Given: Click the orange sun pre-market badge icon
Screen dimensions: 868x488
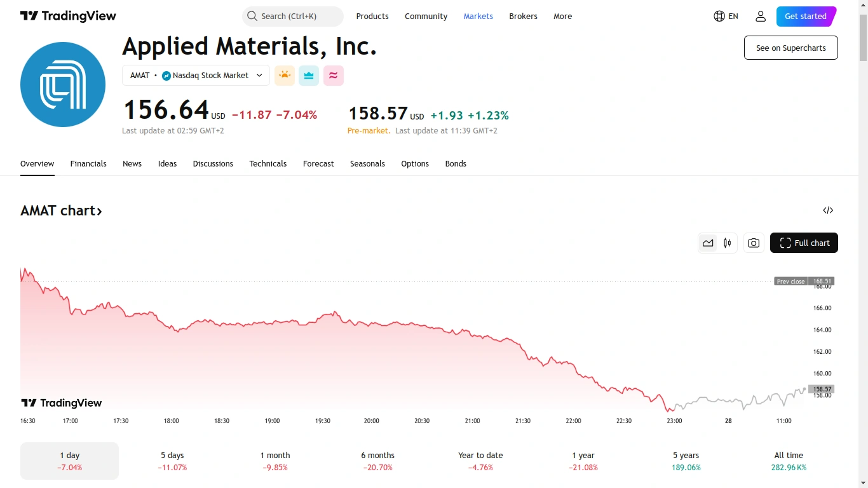Looking at the screenshot, I should point(285,76).
